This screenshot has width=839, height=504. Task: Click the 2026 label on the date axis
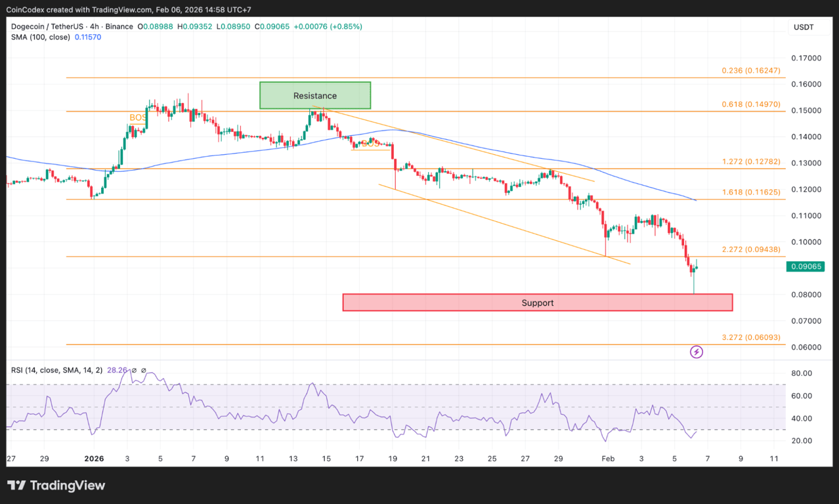tap(94, 459)
